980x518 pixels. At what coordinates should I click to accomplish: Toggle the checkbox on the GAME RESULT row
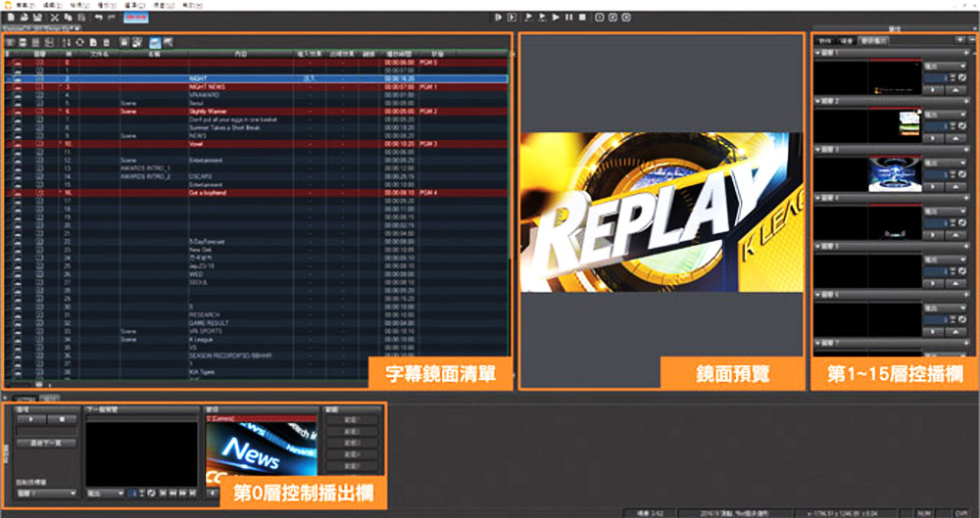pos(40,323)
